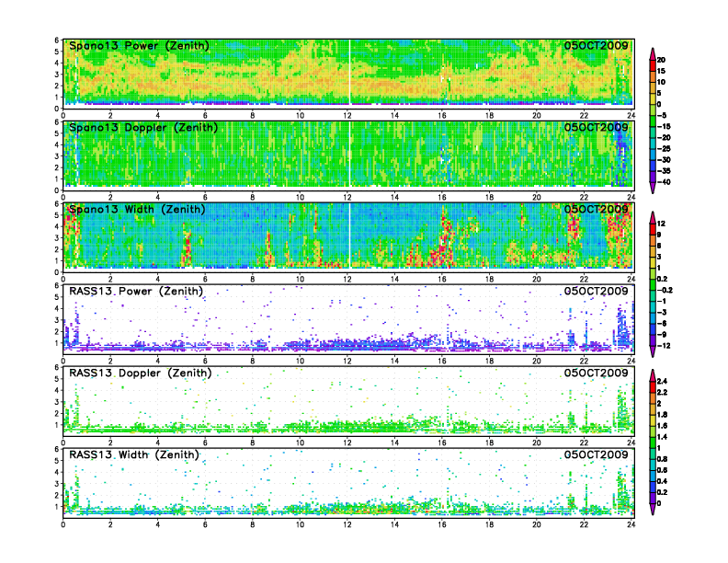Click the "RASS13 Power (Zenith)" panel title
Viewport: 728px width, 563px height.
136,292
